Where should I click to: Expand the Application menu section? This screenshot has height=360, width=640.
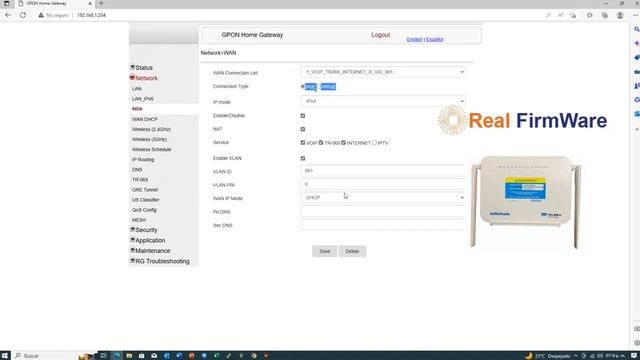(148, 240)
